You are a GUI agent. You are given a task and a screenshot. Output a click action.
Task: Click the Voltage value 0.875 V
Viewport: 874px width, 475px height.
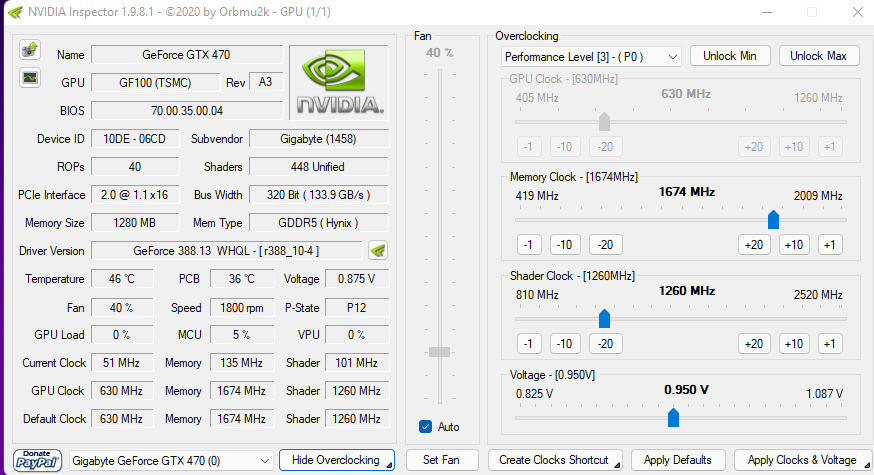tap(357, 279)
